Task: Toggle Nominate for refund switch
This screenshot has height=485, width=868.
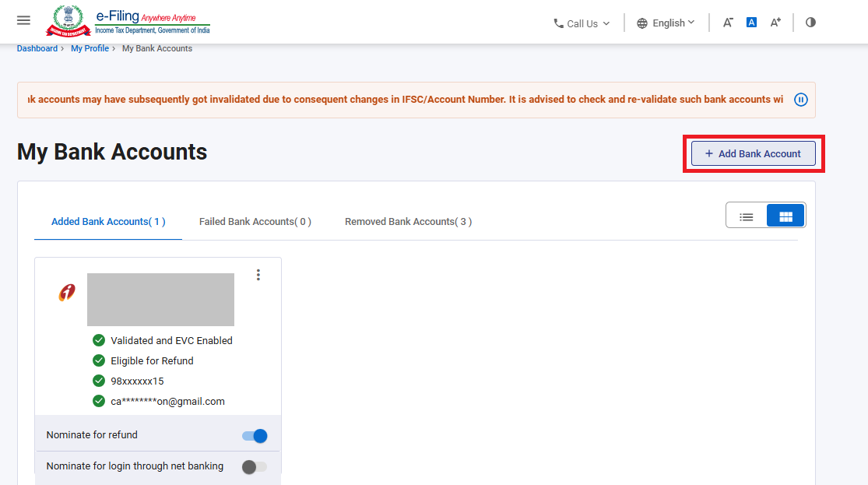Action: [255, 435]
